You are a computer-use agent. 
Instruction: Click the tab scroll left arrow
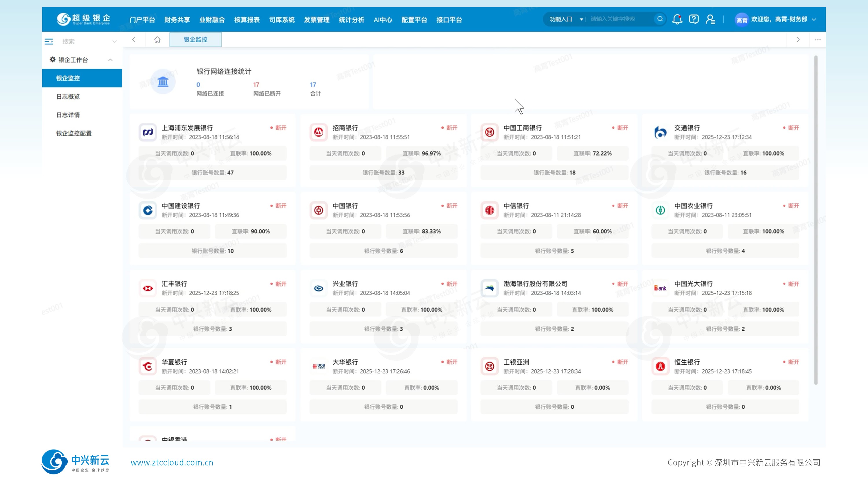pos(134,40)
